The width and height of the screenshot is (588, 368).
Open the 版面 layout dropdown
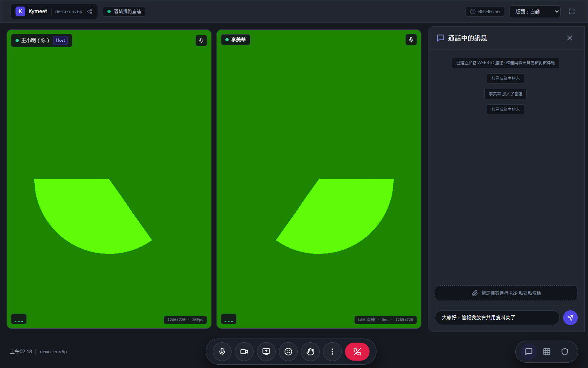(535, 11)
